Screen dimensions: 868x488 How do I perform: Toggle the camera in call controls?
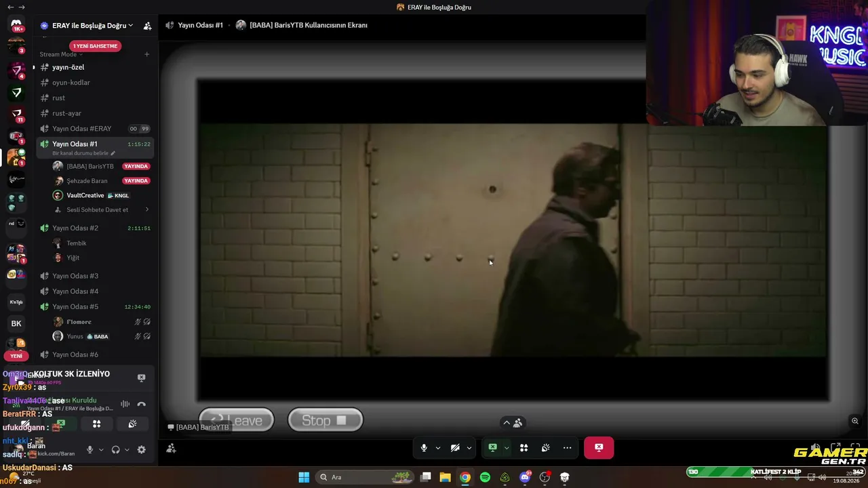455,447
